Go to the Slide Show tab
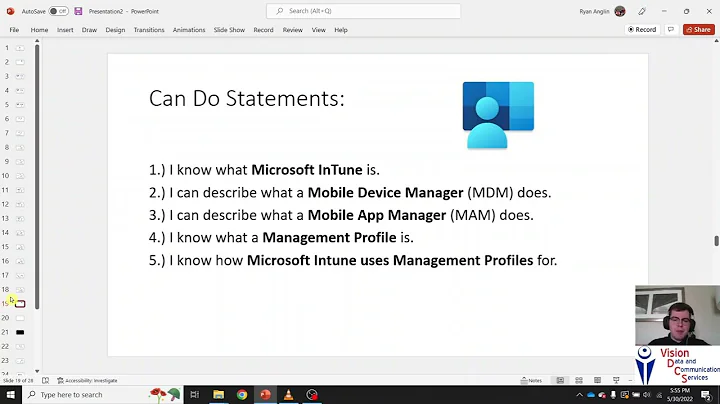Screen dimensions: 720x404 (229, 30)
